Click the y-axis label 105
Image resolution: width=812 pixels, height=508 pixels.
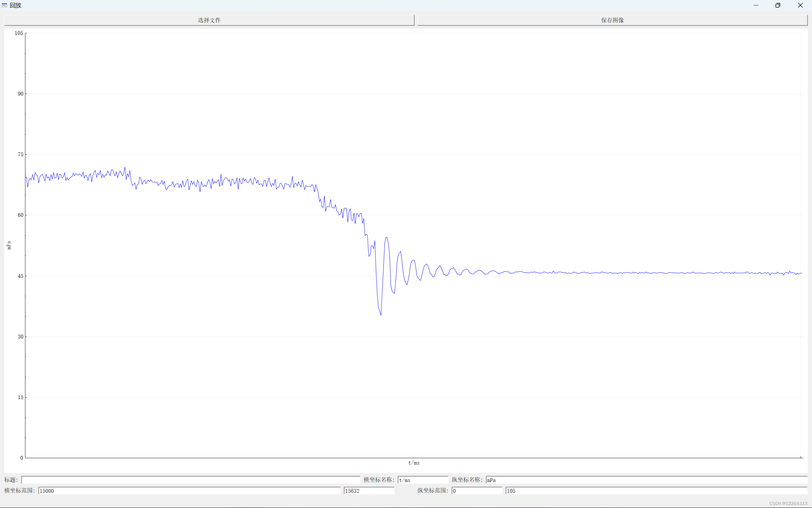[x=19, y=33]
